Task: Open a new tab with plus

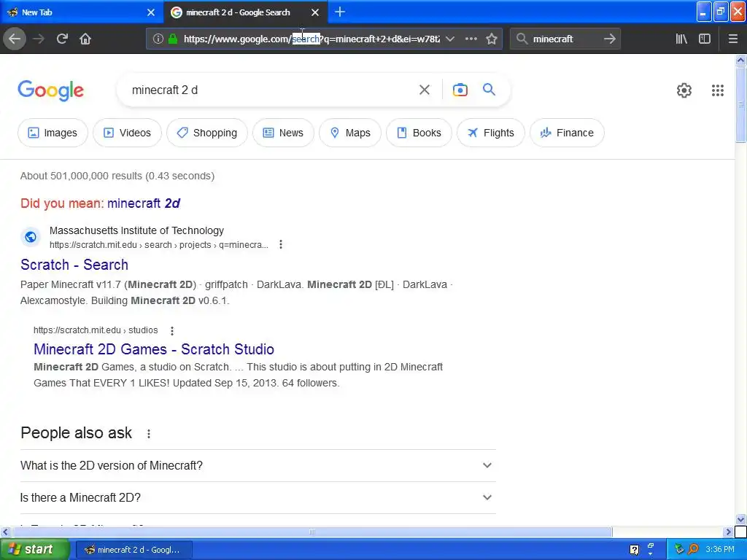Action: [340, 12]
